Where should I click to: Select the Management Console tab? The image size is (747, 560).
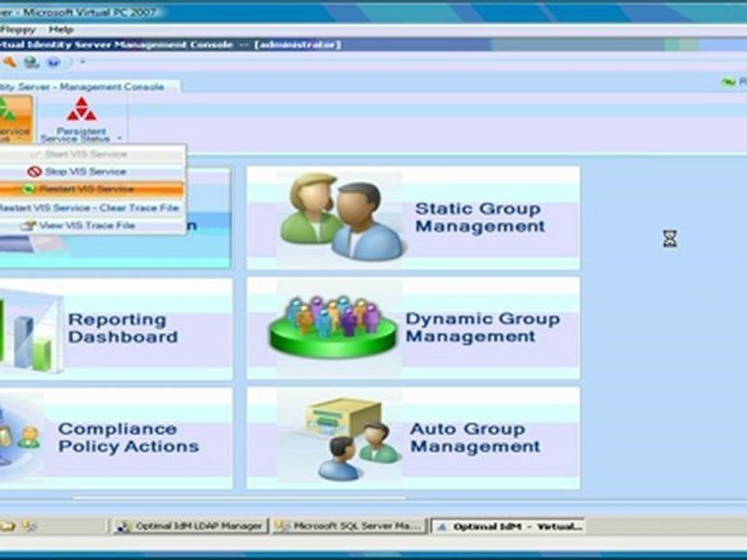pyautogui.click(x=89, y=86)
